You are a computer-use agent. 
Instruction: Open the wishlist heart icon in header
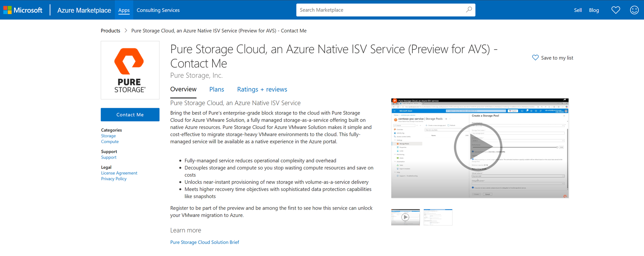[616, 10]
